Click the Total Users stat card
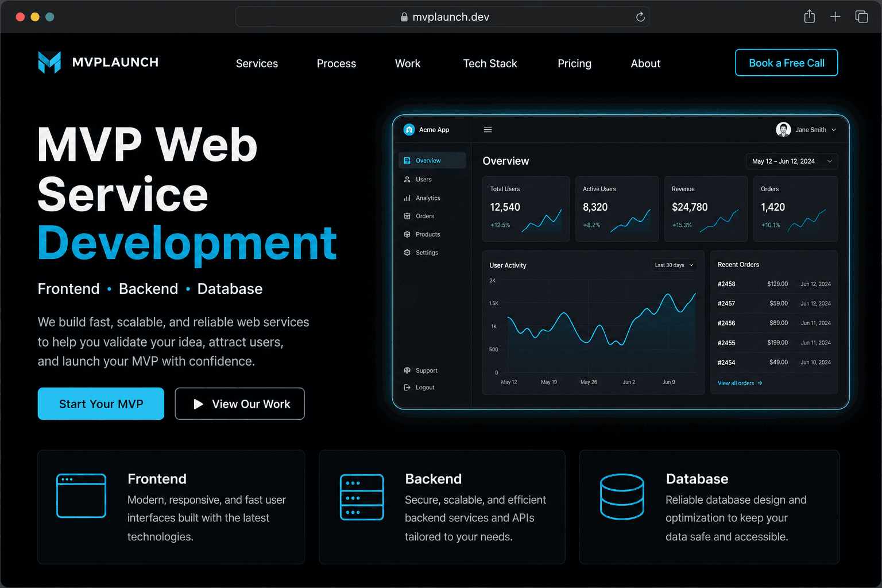The width and height of the screenshot is (882, 588). point(526,209)
